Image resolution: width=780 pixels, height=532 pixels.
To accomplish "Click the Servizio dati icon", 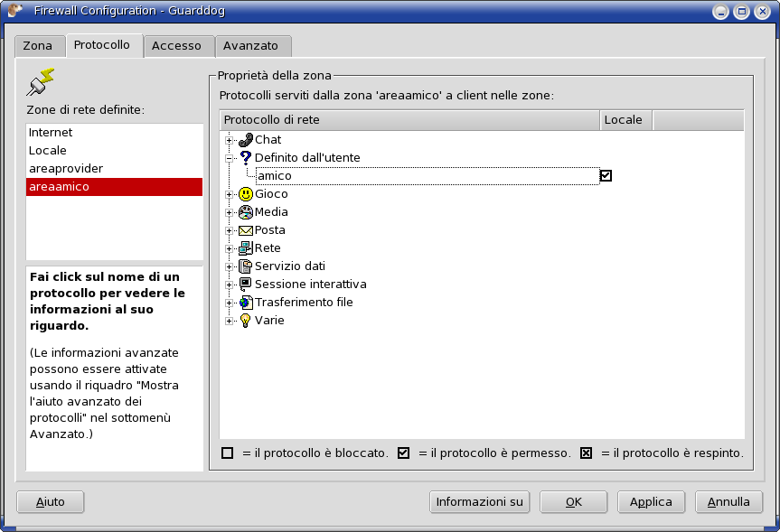I will pyautogui.click(x=245, y=266).
